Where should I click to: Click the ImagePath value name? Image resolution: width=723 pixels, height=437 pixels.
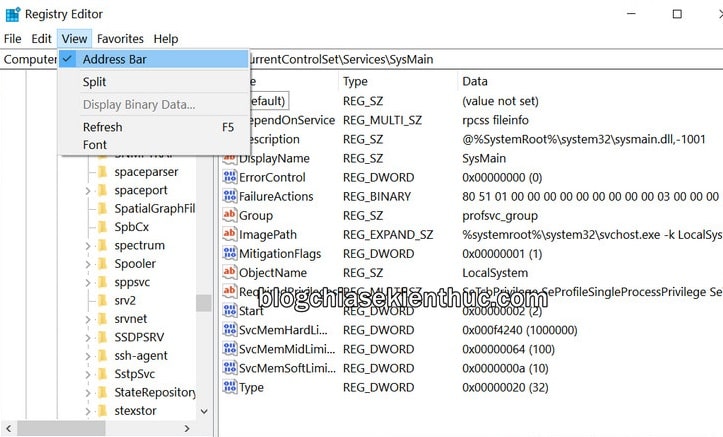268,235
